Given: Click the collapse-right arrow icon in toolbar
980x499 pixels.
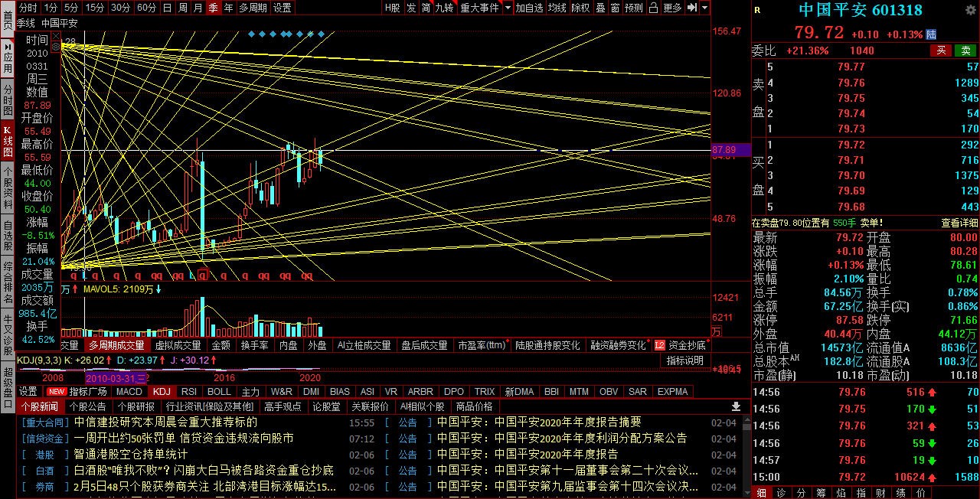Looking at the screenshot, I should tap(691, 8).
